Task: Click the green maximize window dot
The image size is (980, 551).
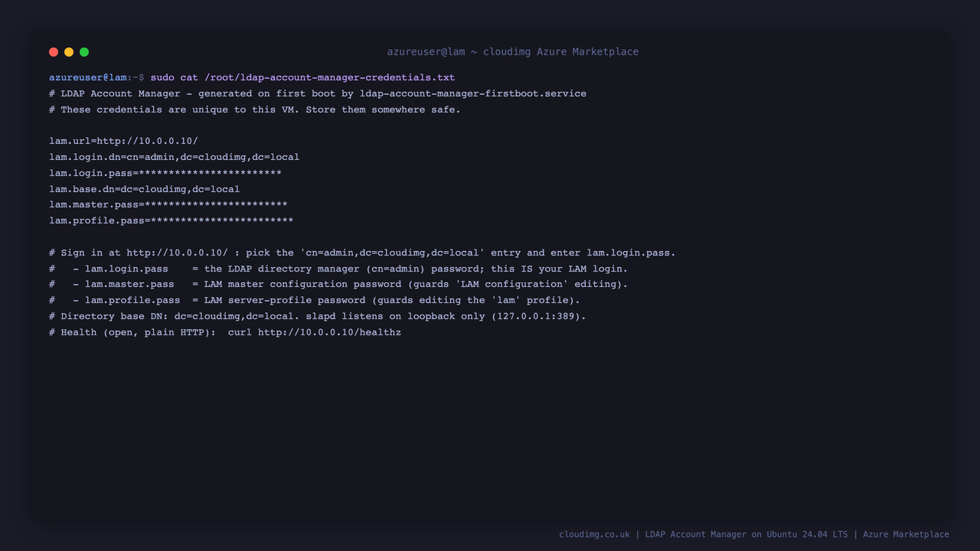Action: coord(84,52)
